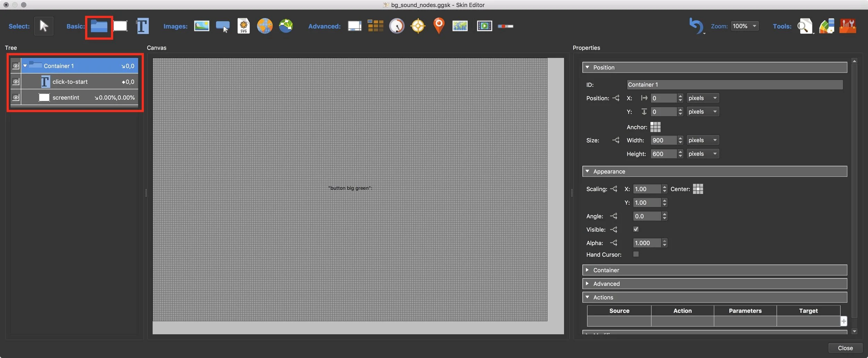Image resolution: width=868 pixels, height=358 pixels.
Task: Collapse the Position section
Action: (587, 67)
